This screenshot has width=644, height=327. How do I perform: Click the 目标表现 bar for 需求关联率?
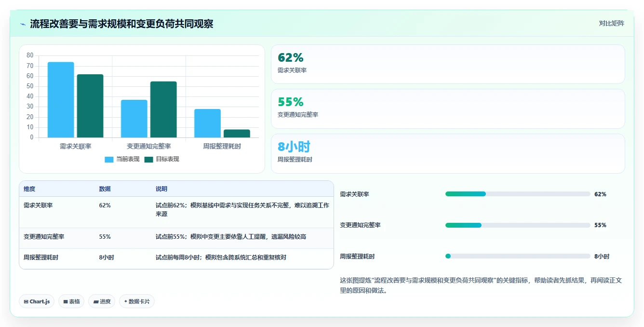(x=90, y=106)
